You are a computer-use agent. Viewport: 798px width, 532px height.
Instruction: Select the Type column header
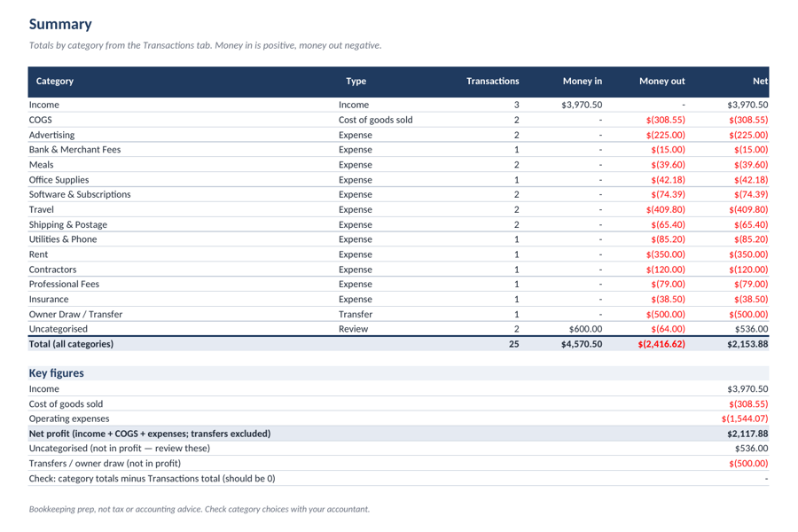(x=356, y=81)
